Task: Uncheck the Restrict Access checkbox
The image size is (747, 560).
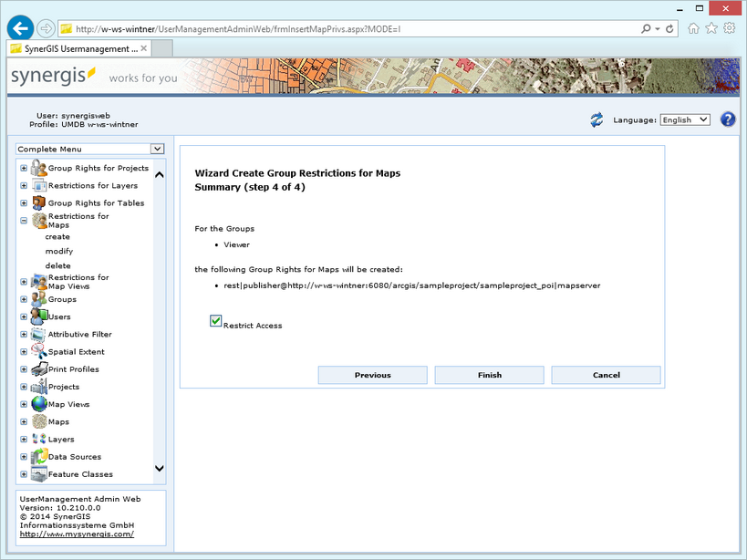Action: pyautogui.click(x=215, y=321)
